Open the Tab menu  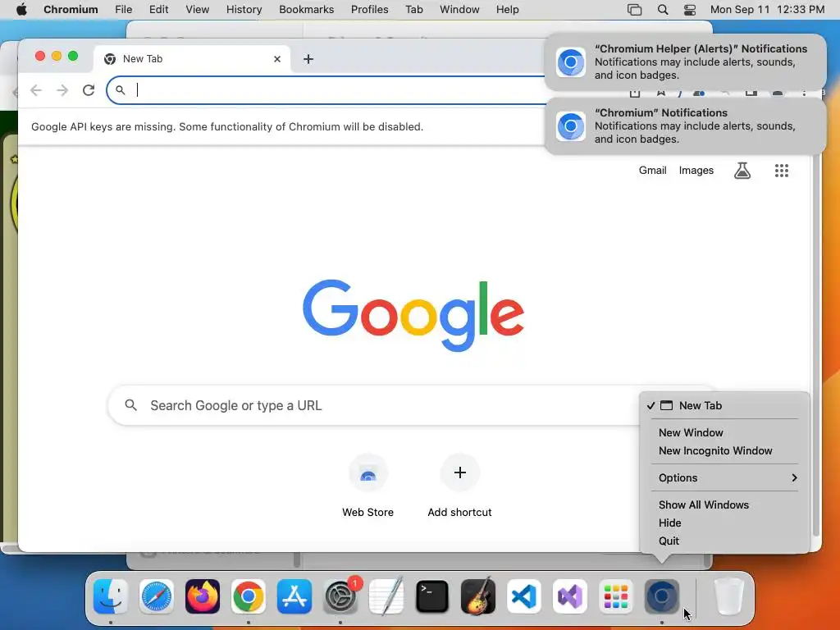[413, 10]
